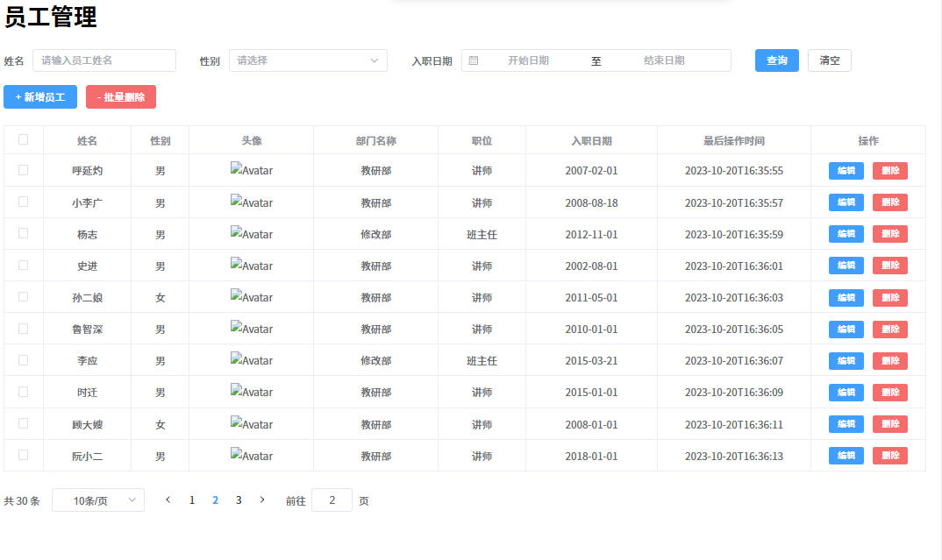Go to next page arrow
This screenshot has width=942, height=560.
(x=262, y=500)
